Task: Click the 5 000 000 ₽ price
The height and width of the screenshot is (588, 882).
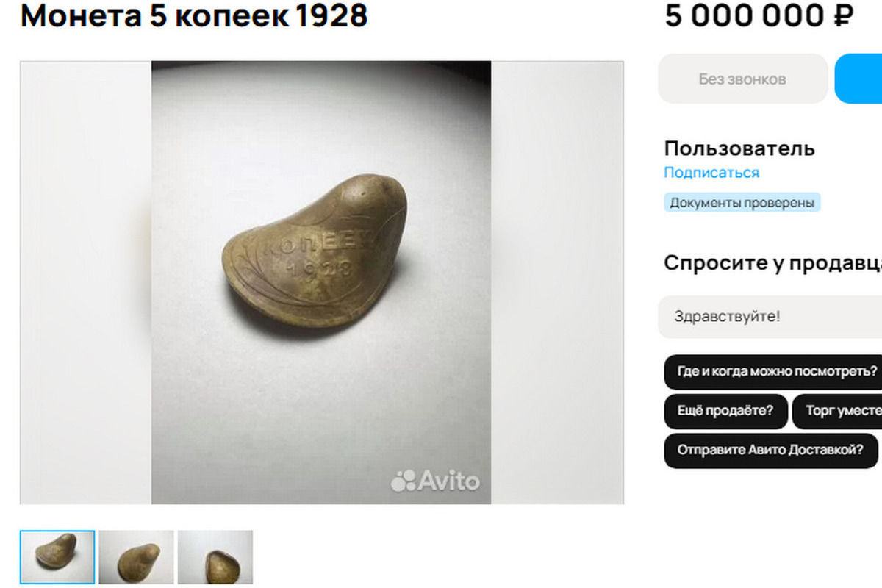Action: [x=760, y=15]
